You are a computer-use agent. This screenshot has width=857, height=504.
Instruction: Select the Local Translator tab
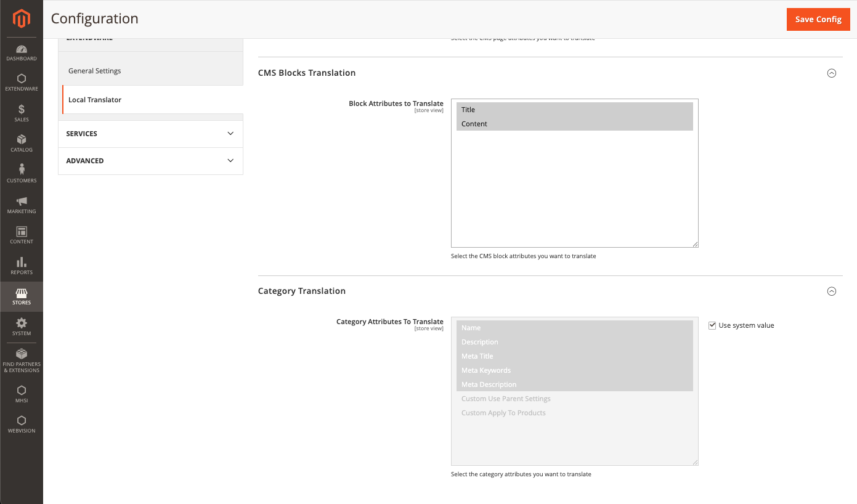coord(95,100)
